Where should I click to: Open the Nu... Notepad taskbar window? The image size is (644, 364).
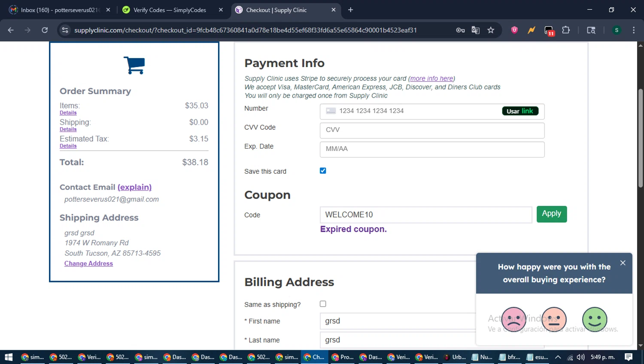click(x=482, y=357)
